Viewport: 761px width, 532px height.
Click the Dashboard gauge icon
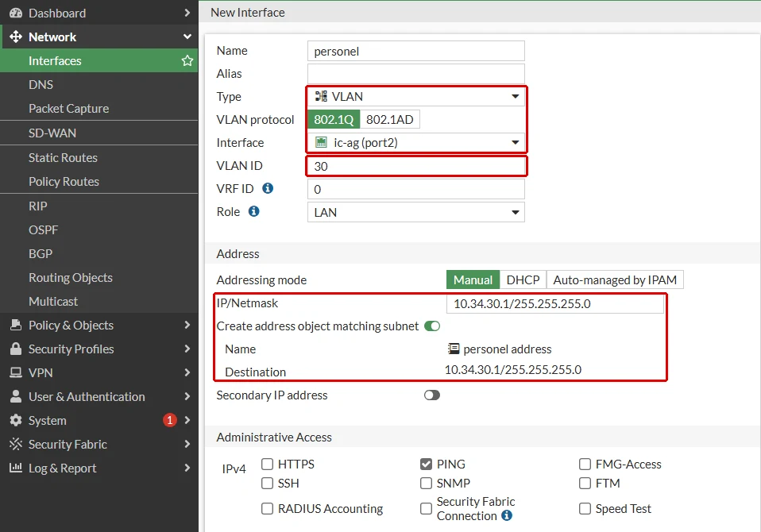[x=16, y=13]
